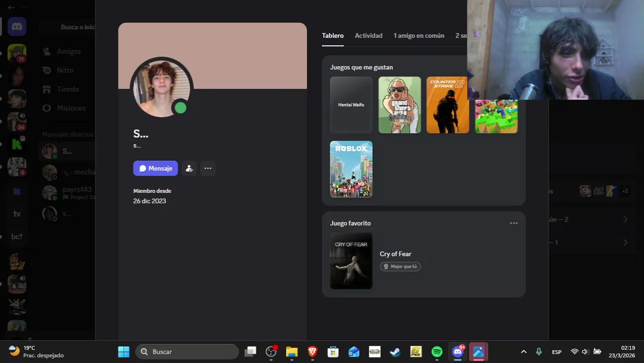Click the Mejor que tú tag

401,266
